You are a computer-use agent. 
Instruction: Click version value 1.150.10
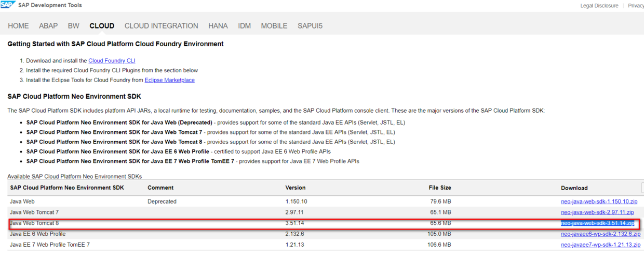tap(297, 202)
